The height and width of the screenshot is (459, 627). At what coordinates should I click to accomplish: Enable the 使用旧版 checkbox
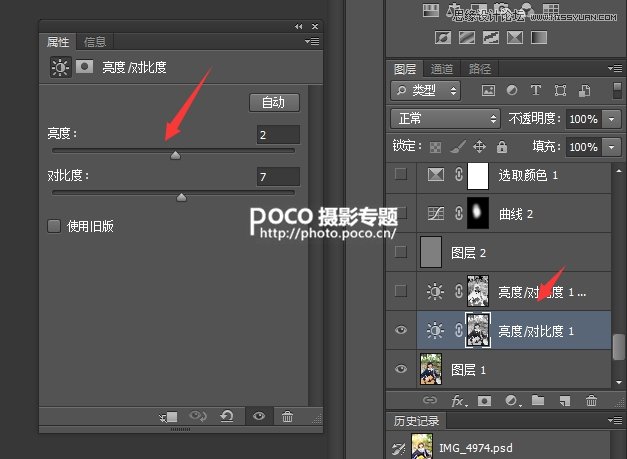54,226
